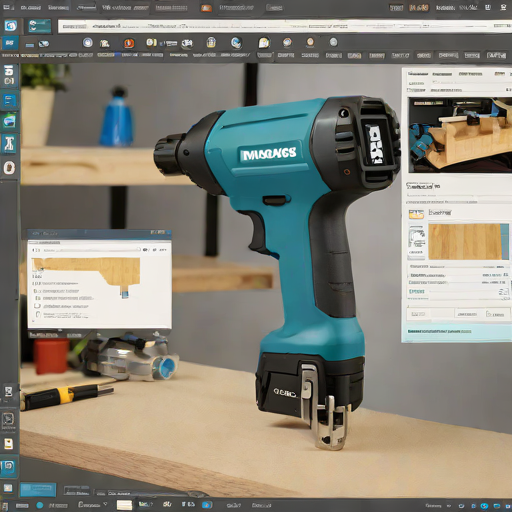Click the blue globe-like toolbar icon
Screen dimensions: 512x512
point(236,43)
